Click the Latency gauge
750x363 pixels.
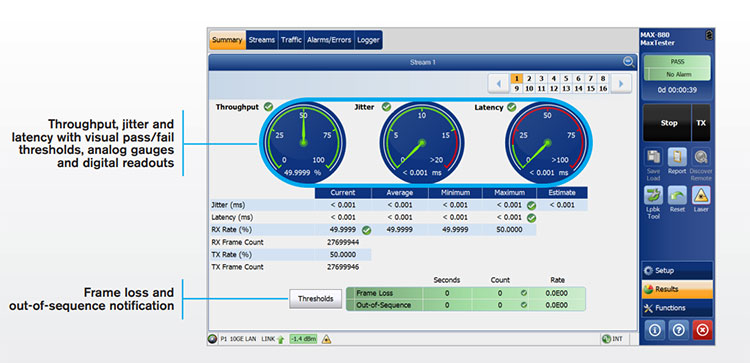547,142
